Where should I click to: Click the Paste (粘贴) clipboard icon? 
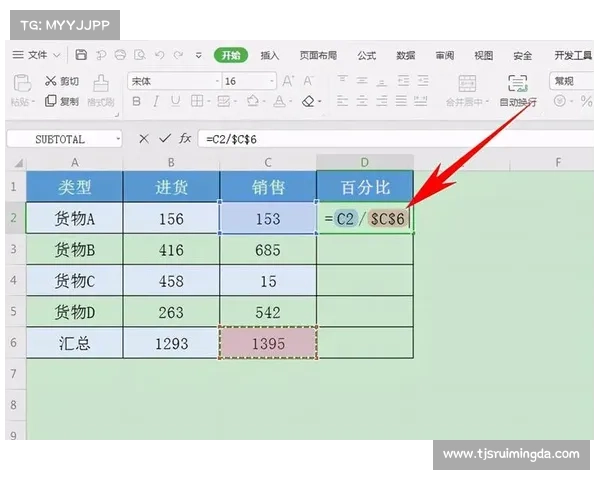(x=22, y=83)
